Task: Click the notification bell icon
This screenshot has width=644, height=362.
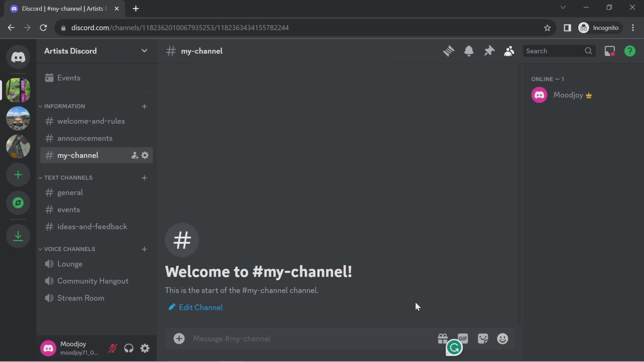Action: coord(468,50)
